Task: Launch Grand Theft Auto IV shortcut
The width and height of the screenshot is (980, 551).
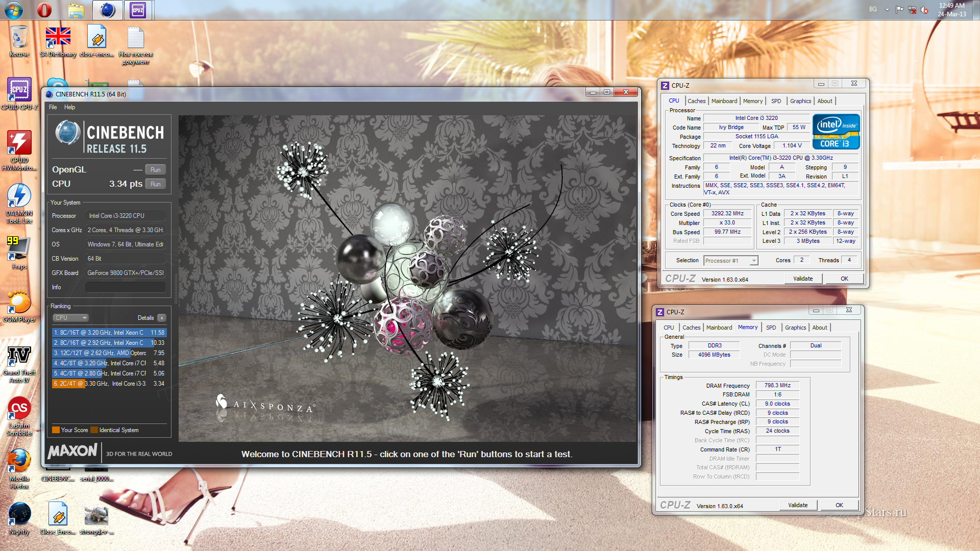Action: [x=19, y=363]
